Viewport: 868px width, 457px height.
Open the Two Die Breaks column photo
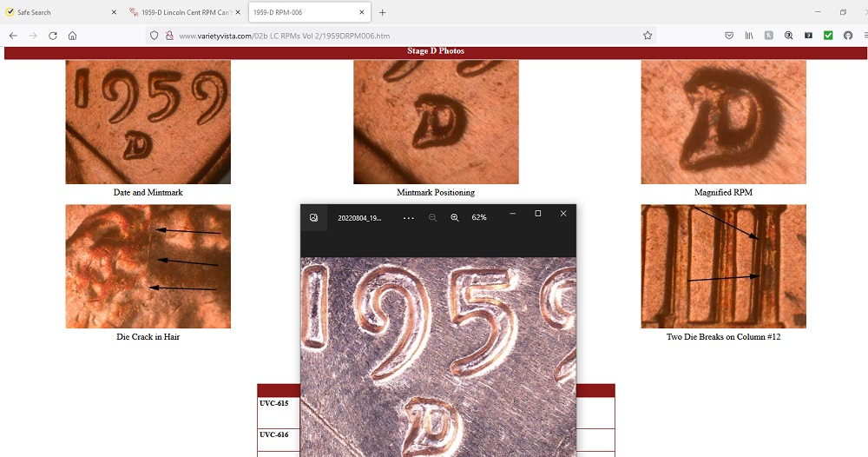coord(724,267)
